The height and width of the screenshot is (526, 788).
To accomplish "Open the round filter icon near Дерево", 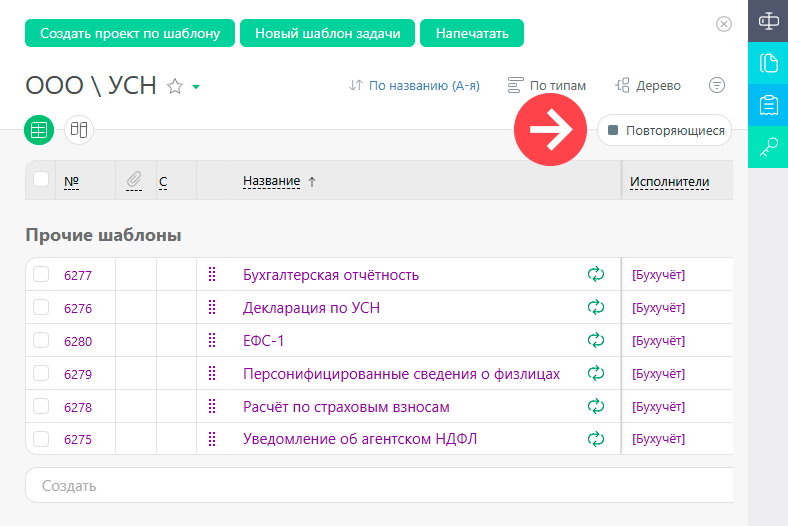I will (717, 85).
